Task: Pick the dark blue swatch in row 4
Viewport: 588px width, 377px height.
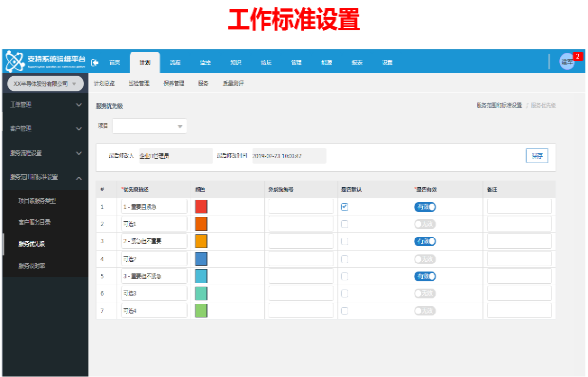Action: [x=201, y=259]
